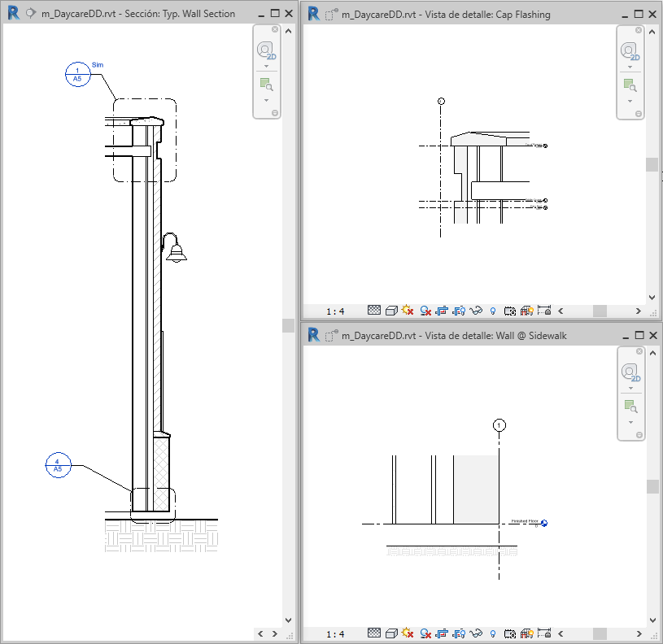Click Finished Floor level marker in Wall @ Sidewalk
The width and height of the screenshot is (663, 644).
pyautogui.click(x=544, y=523)
